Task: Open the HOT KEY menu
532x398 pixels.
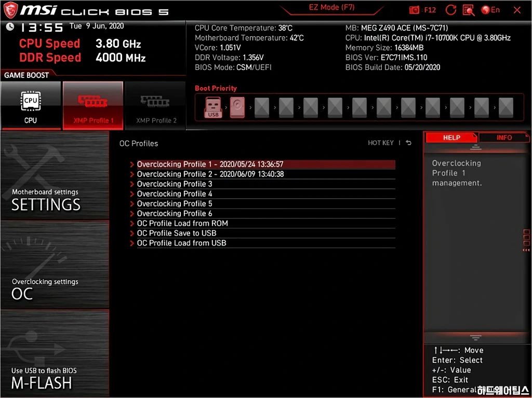Action: pos(381,143)
